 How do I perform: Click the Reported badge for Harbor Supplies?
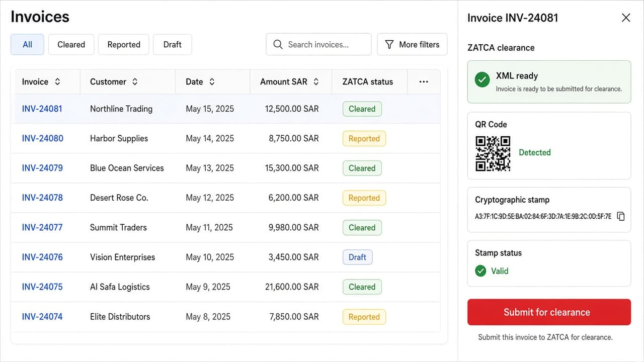click(x=364, y=138)
